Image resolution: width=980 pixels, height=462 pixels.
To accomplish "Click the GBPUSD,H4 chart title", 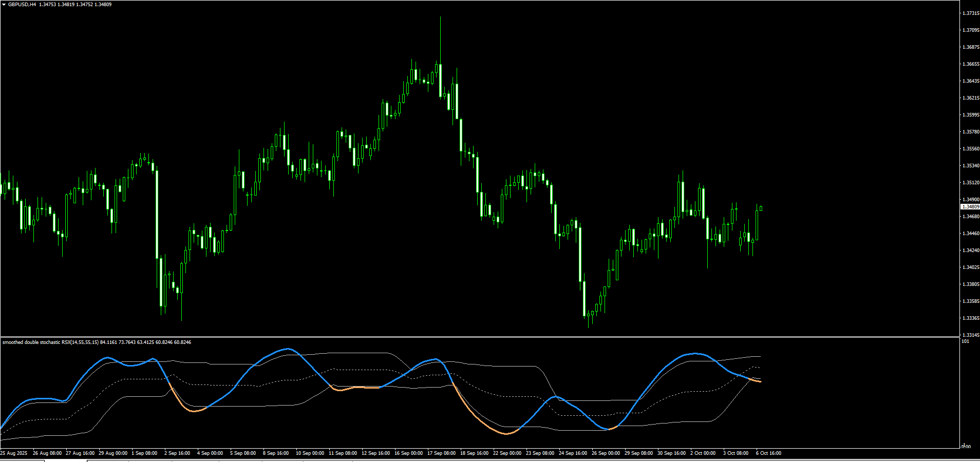I will 21,5.
